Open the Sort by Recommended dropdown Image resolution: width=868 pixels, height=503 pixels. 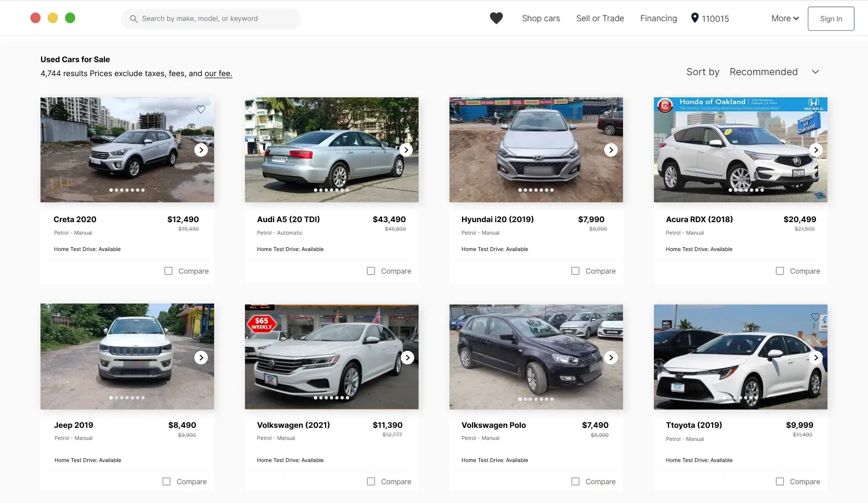(x=774, y=72)
